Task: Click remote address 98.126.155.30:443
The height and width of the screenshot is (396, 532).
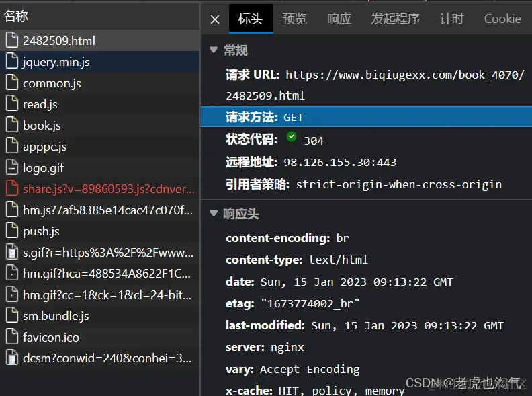Action: pos(340,162)
